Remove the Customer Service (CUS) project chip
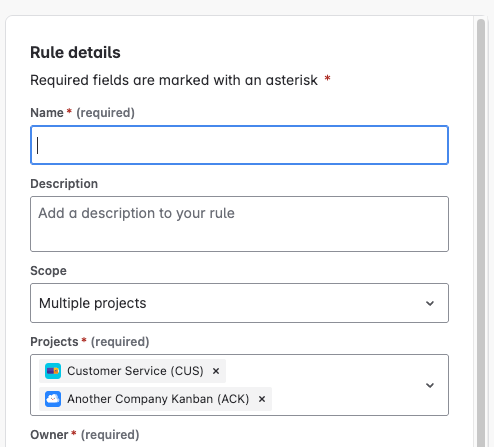Image resolution: width=494 pixels, height=447 pixels. click(216, 371)
